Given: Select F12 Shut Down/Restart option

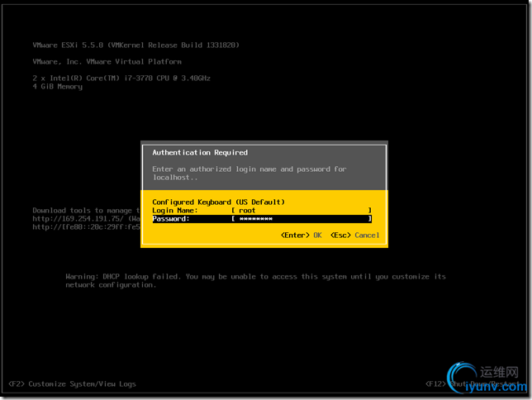Looking at the screenshot, I should (472, 384).
